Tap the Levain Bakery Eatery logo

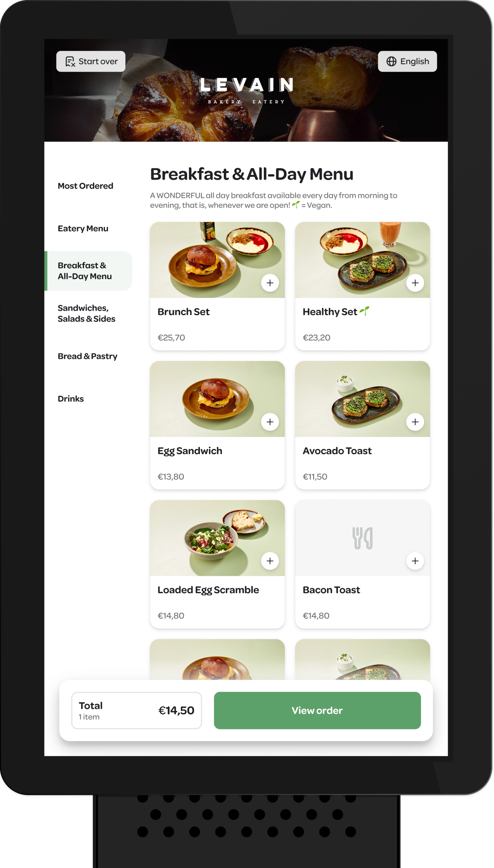pos(246,90)
